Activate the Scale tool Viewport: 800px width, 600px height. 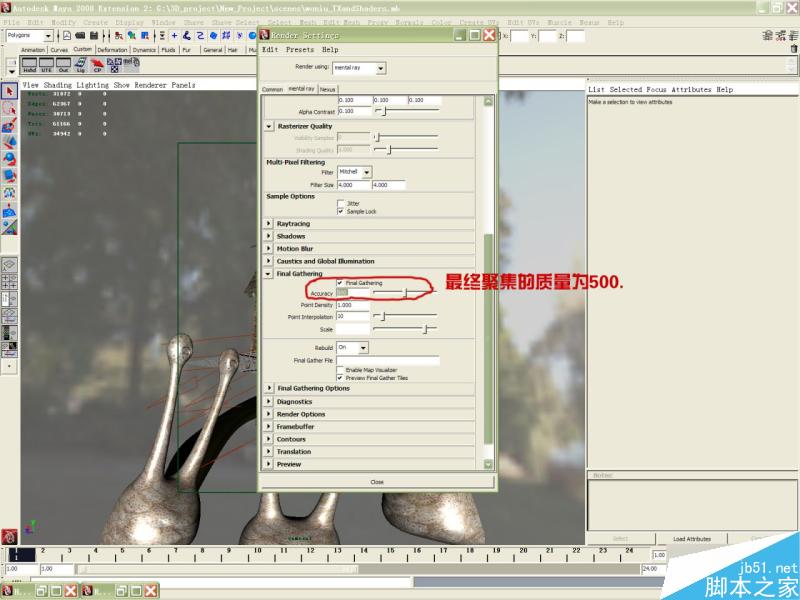9,176
